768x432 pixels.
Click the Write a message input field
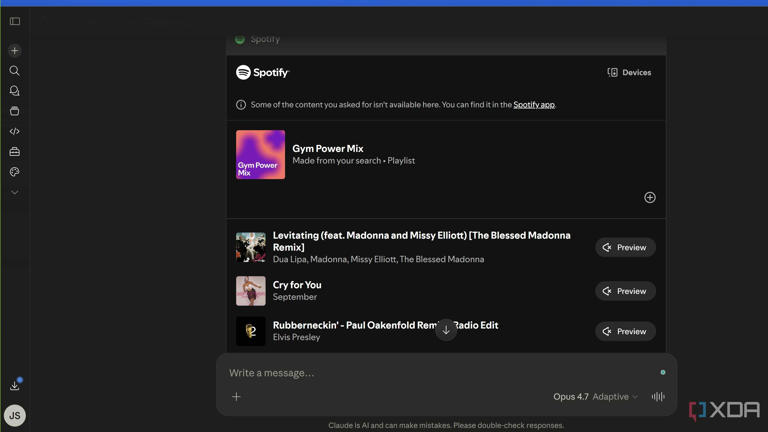(441, 373)
